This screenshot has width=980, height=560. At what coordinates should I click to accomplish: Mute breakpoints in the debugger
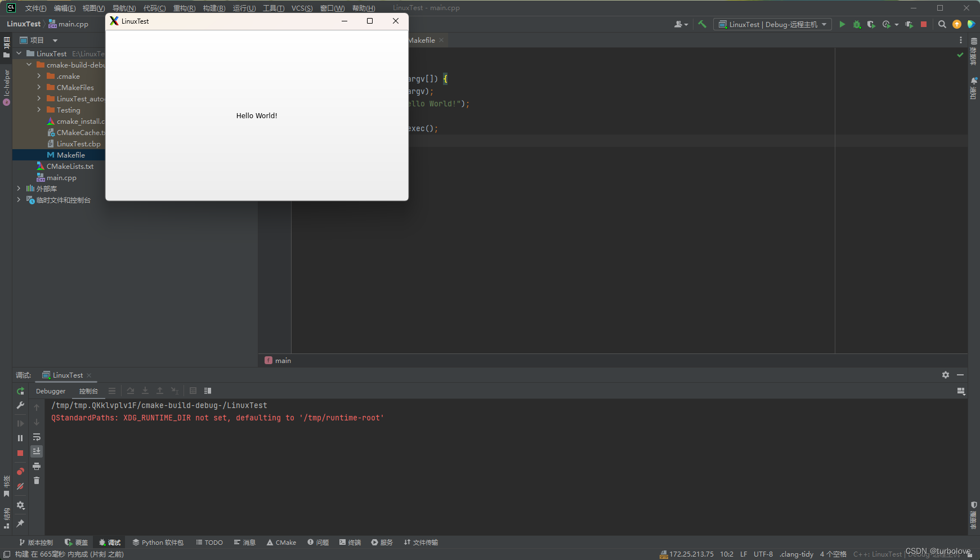20,487
